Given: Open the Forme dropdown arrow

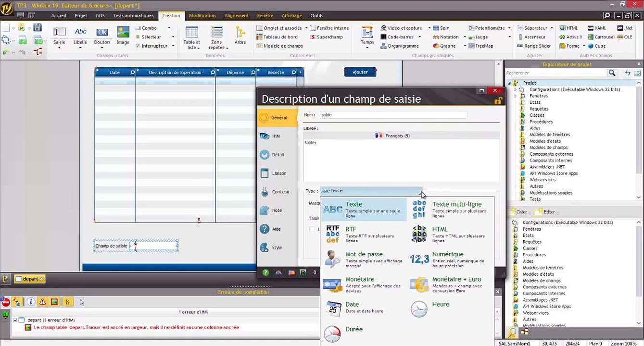Looking at the screenshot, I should (x=584, y=46).
